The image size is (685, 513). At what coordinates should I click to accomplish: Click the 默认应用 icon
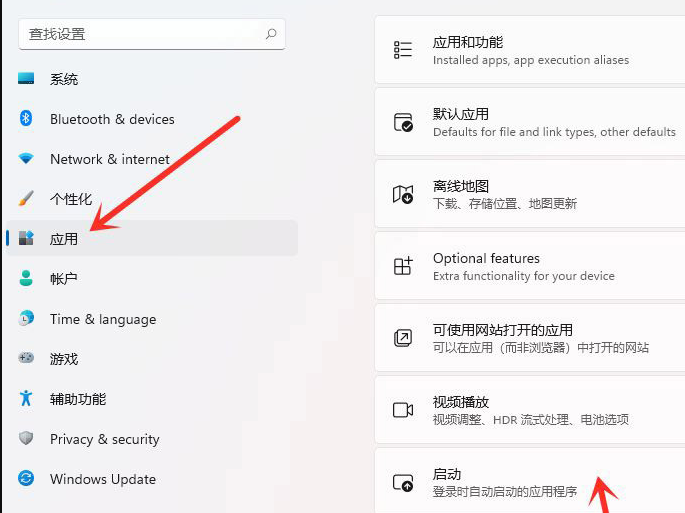click(x=403, y=123)
